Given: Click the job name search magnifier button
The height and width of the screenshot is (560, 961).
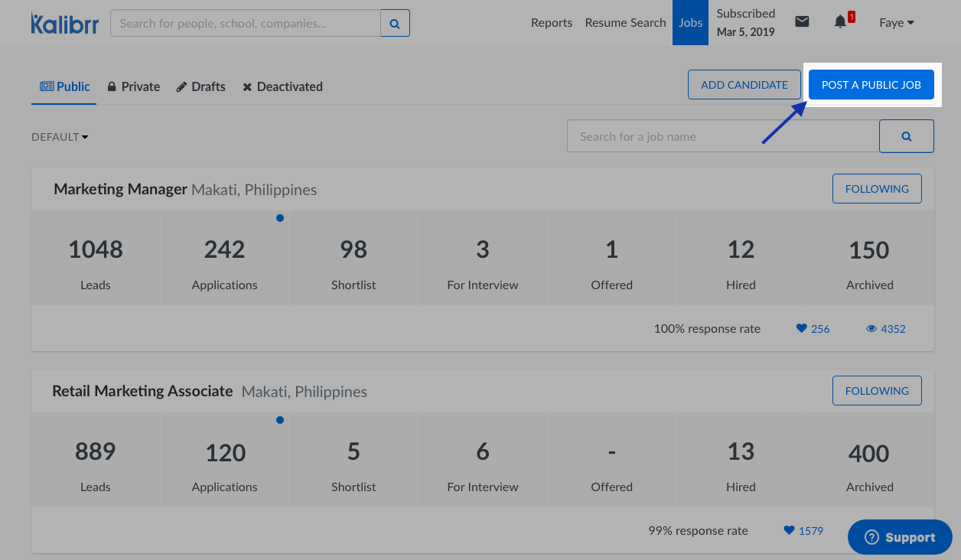Looking at the screenshot, I should pos(906,136).
